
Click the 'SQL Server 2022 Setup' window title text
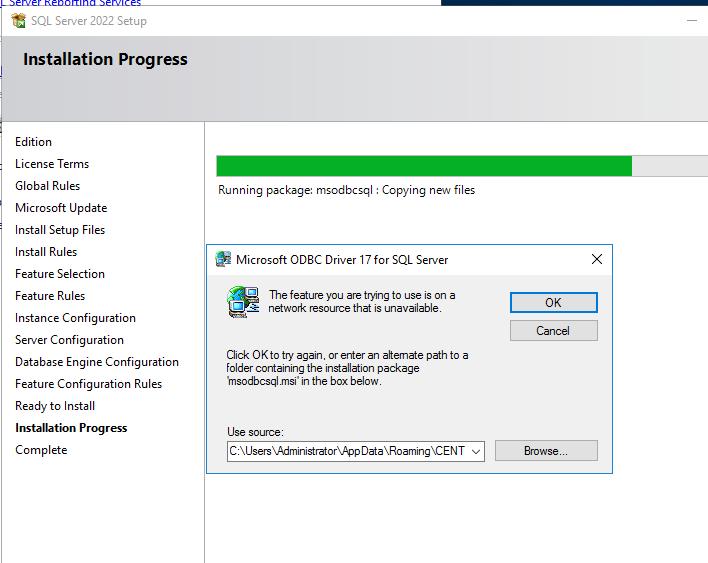point(88,21)
